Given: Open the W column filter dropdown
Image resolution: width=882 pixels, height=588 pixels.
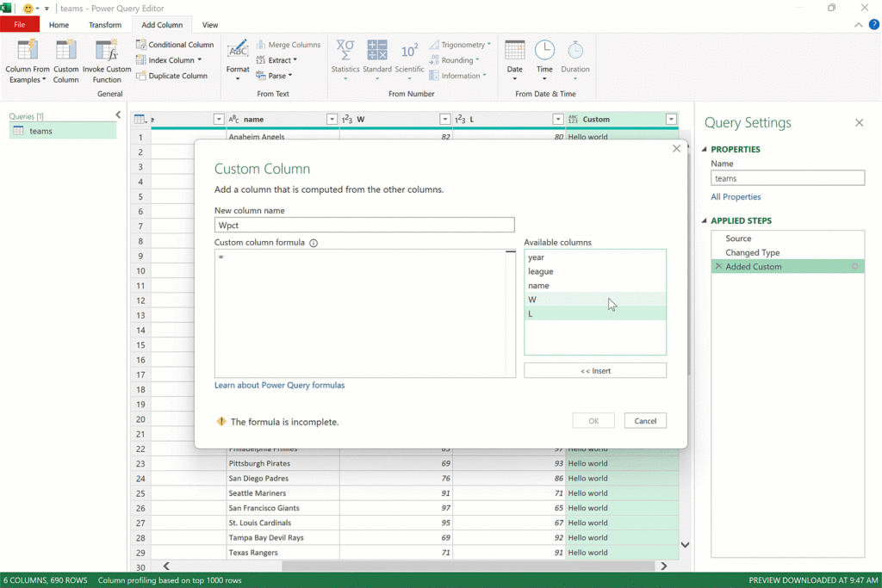Looking at the screenshot, I should [445, 120].
